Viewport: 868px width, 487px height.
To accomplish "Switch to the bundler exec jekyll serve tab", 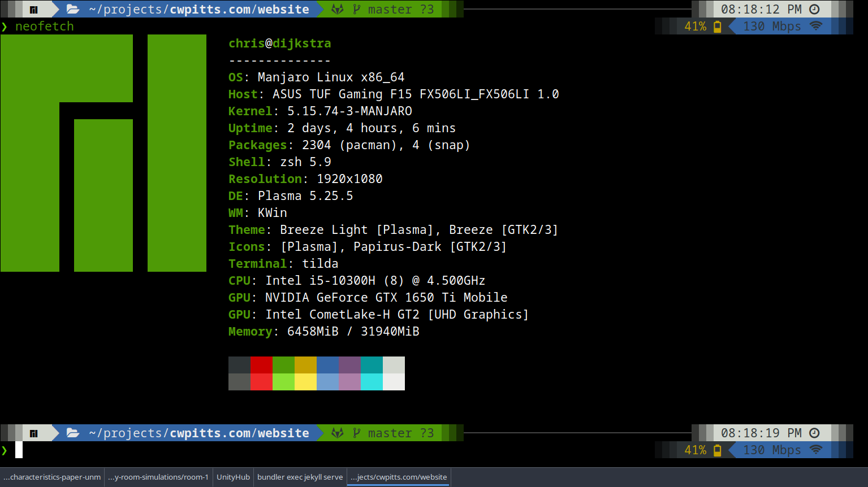I will click(300, 477).
